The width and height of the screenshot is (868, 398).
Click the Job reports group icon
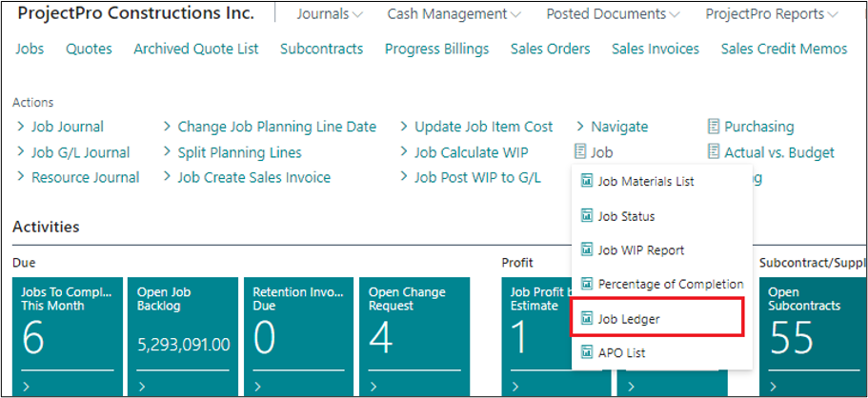coord(580,152)
